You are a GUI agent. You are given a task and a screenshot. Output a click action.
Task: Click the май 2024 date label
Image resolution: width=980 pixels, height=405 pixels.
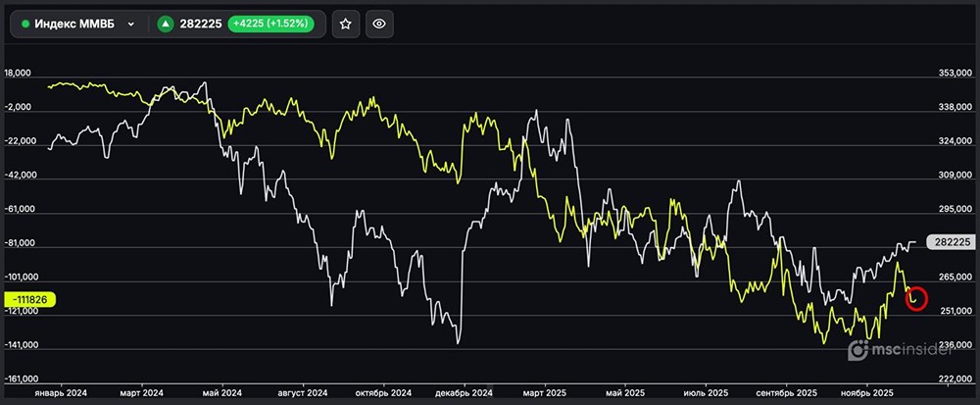coord(222,392)
